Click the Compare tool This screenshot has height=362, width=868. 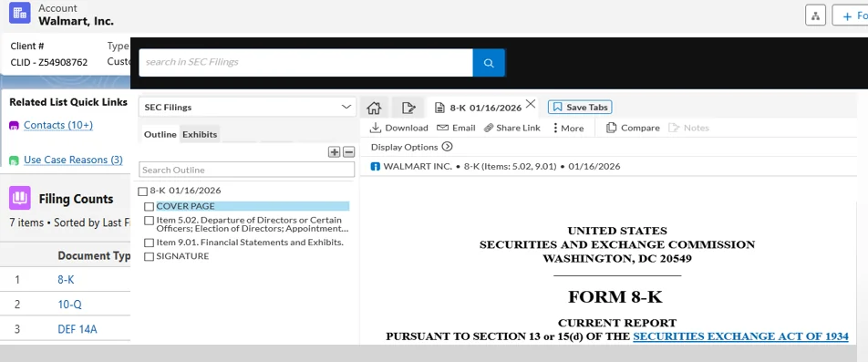[x=633, y=128]
